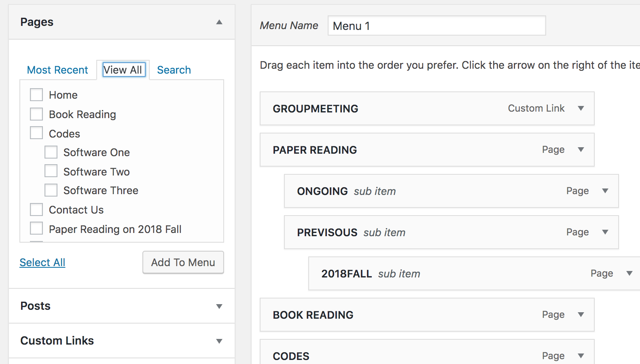Click inside the Menu Name field
Screen dimensions: 640x364
click(x=436, y=25)
